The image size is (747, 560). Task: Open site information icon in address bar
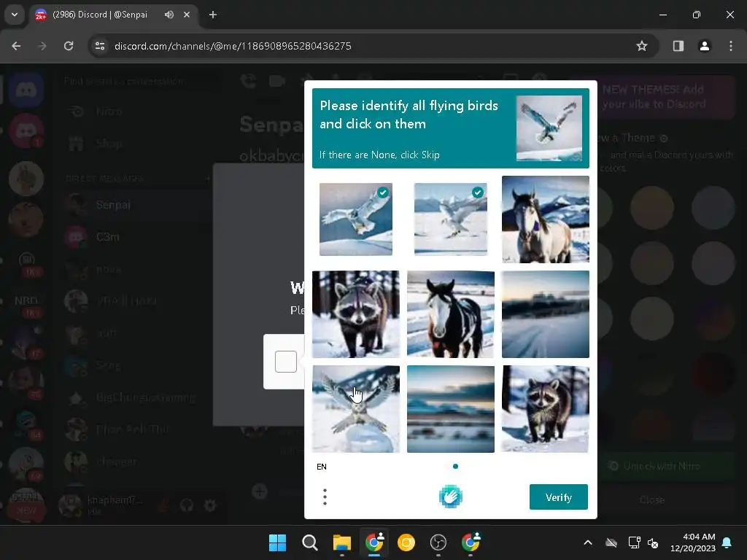(100, 46)
